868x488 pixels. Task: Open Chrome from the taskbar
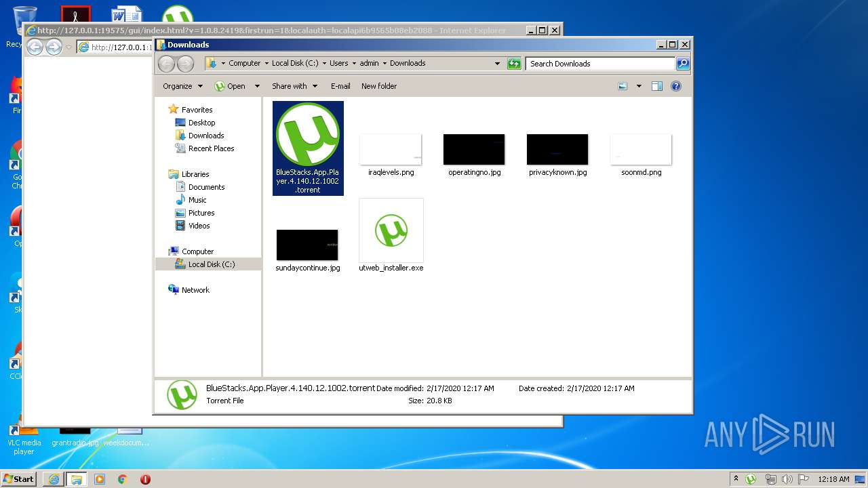(x=122, y=479)
